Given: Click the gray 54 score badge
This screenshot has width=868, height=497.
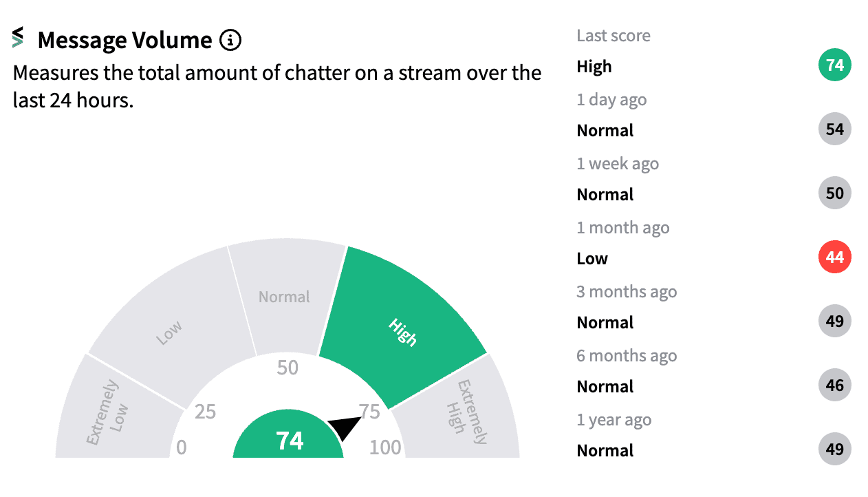Looking at the screenshot, I should 834,129.
